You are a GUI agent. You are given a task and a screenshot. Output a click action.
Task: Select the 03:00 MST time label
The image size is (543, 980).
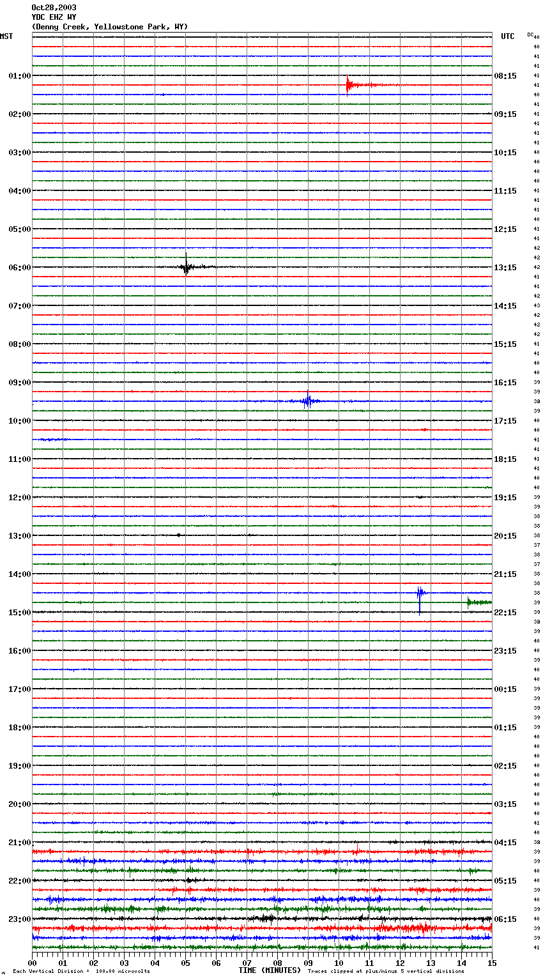[x=20, y=153]
